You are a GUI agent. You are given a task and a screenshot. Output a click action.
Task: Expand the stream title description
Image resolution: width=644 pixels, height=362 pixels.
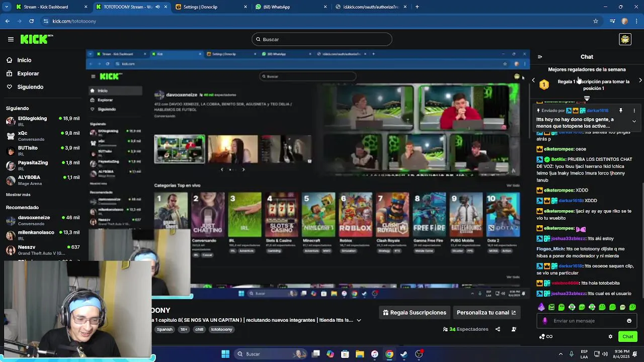click(359, 320)
